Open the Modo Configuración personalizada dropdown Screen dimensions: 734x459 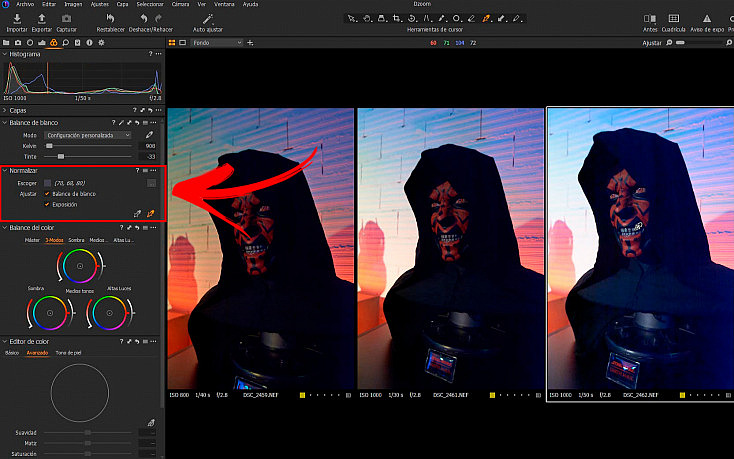coord(88,135)
